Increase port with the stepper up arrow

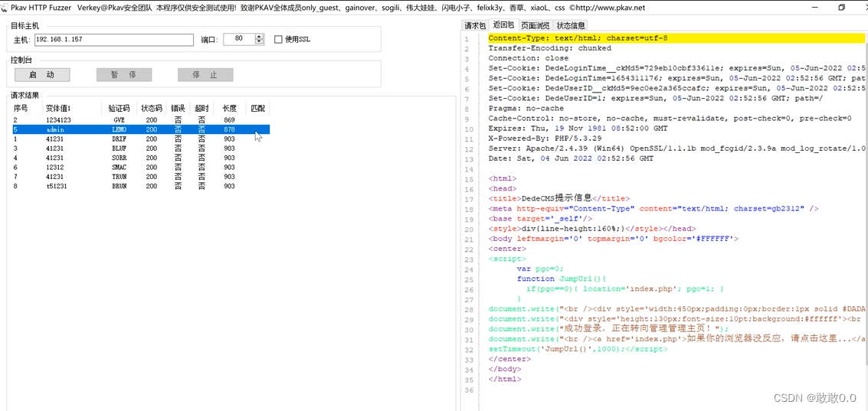pyautogui.click(x=260, y=37)
